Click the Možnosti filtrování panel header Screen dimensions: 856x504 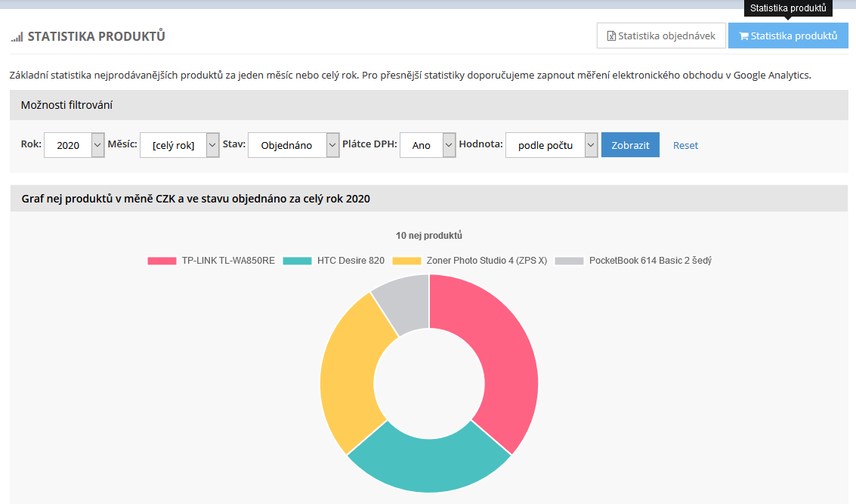(x=428, y=105)
